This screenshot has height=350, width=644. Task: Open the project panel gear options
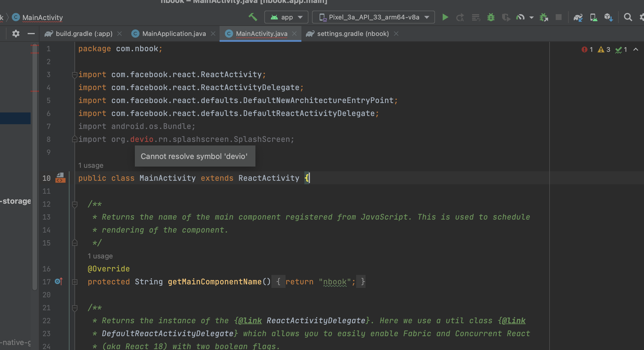[16, 34]
